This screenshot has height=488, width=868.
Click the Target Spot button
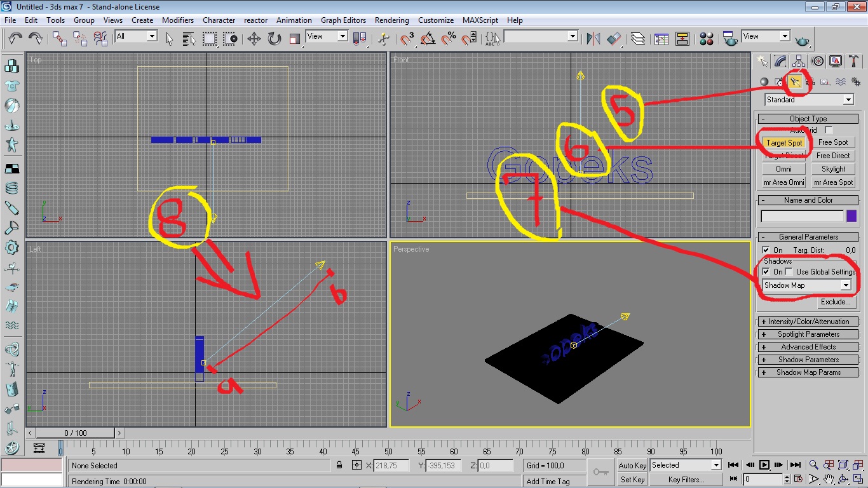tap(784, 142)
